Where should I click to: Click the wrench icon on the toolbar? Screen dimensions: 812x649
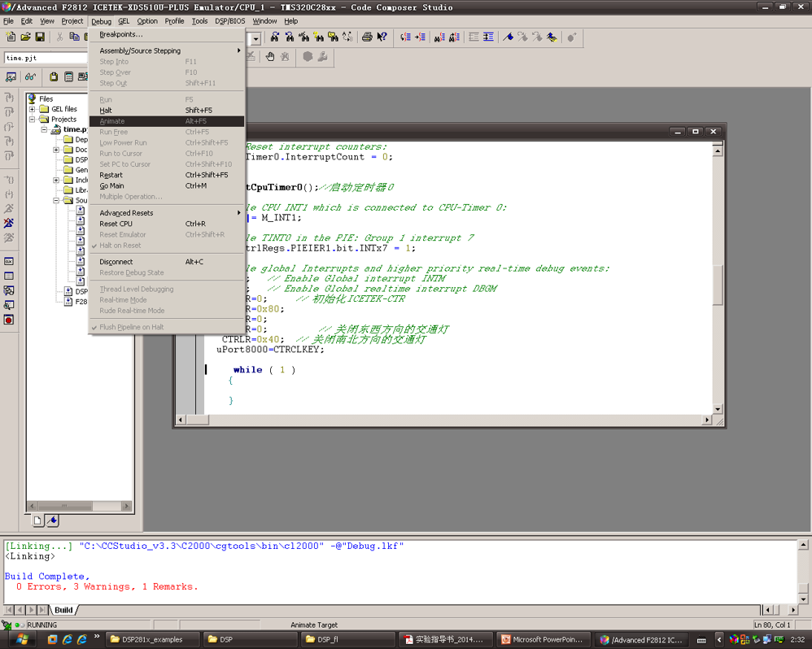pyautogui.click(x=323, y=56)
